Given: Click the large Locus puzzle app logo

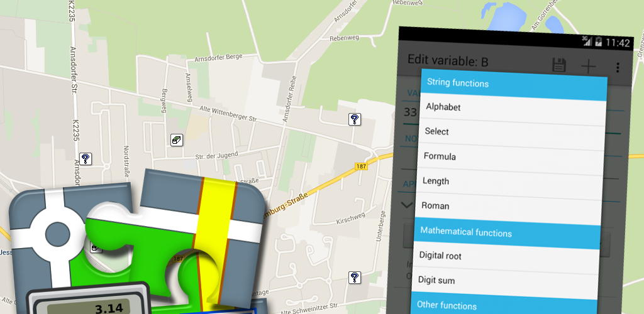Looking at the screenshot, I should (x=138, y=246).
